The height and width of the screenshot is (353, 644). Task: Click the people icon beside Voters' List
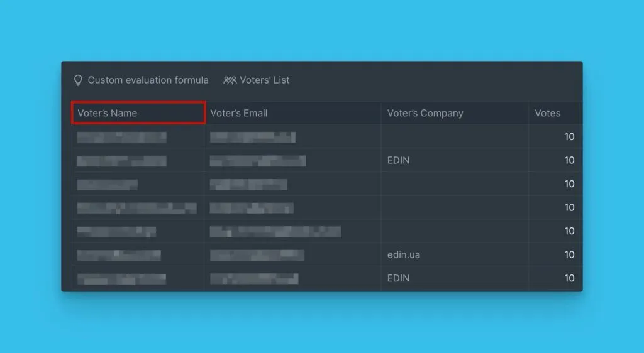pyautogui.click(x=230, y=80)
